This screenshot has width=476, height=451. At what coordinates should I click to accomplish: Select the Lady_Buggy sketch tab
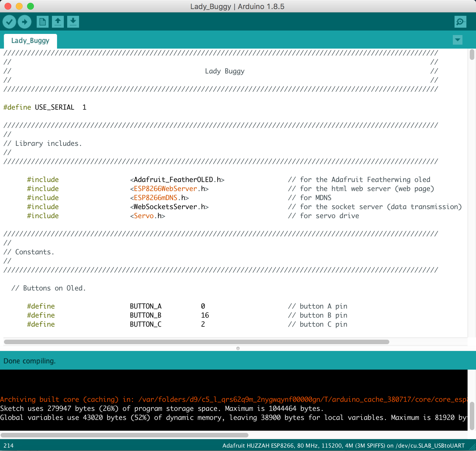(30, 41)
